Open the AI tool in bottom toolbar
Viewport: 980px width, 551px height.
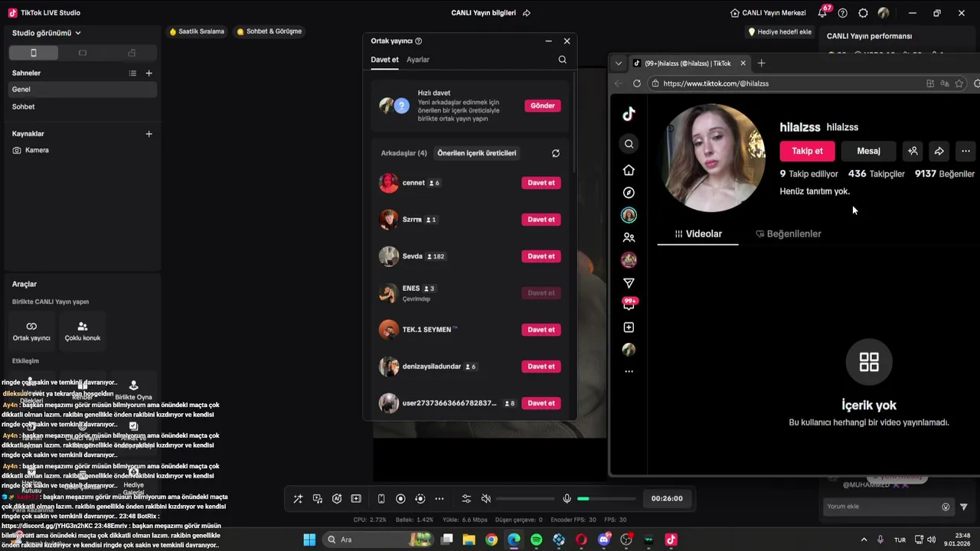point(337,499)
